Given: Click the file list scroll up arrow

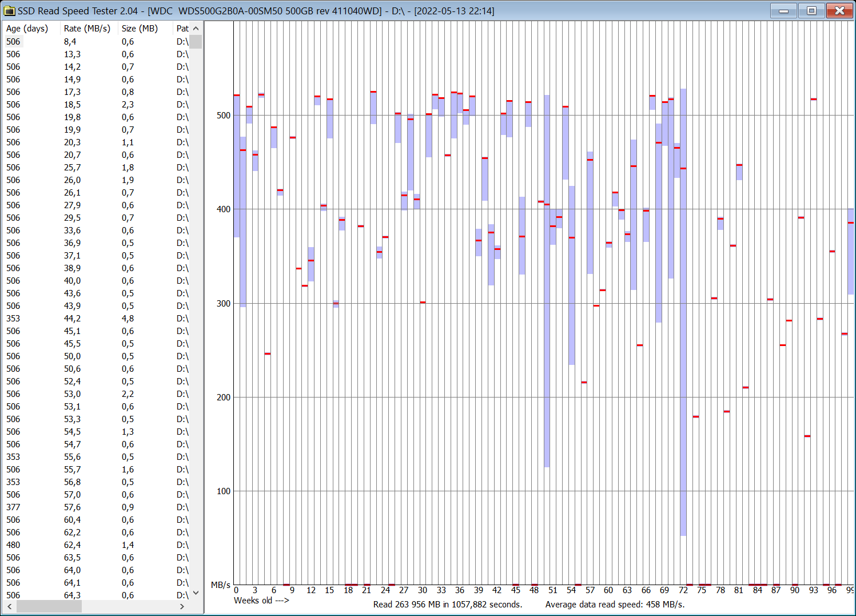Looking at the screenshot, I should tap(196, 29).
